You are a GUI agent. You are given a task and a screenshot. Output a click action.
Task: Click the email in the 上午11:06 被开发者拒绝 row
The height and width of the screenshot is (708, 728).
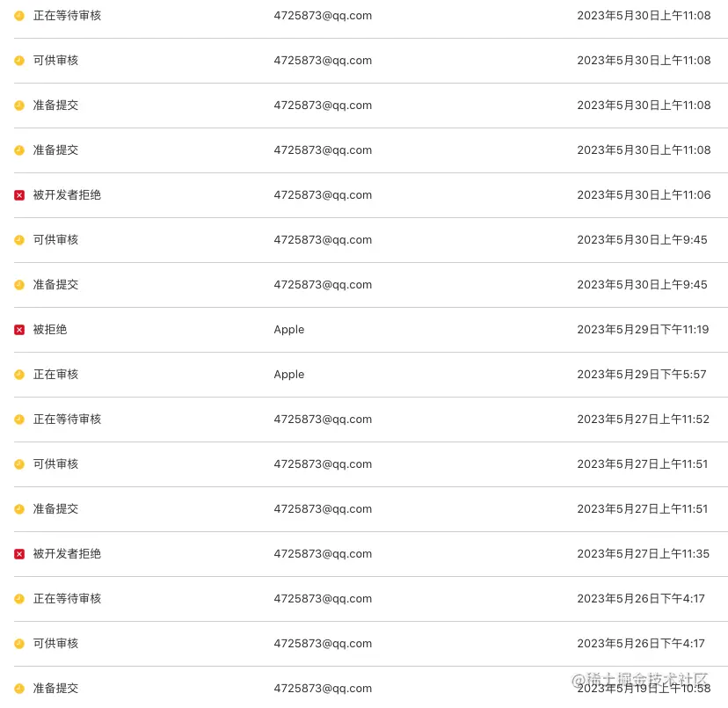point(323,195)
